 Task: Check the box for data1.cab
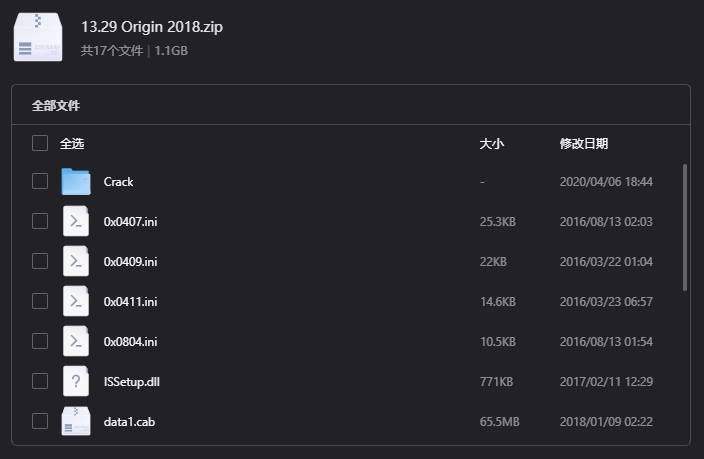pos(40,421)
